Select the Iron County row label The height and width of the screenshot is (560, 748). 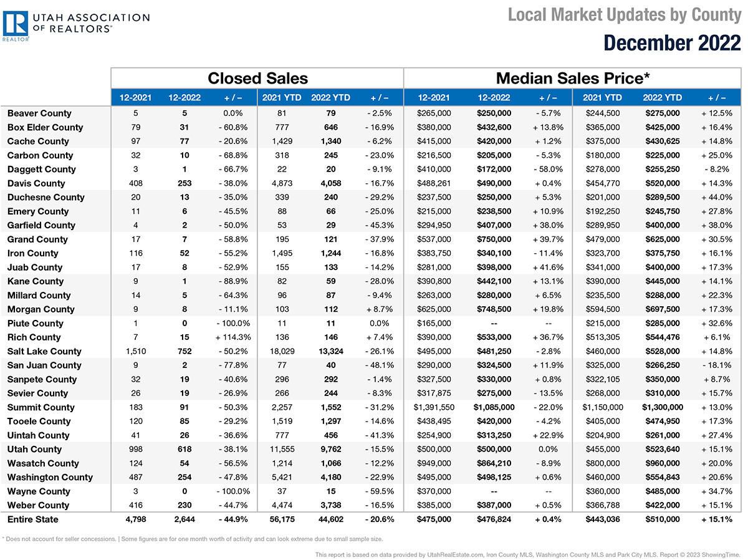[x=32, y=253]
